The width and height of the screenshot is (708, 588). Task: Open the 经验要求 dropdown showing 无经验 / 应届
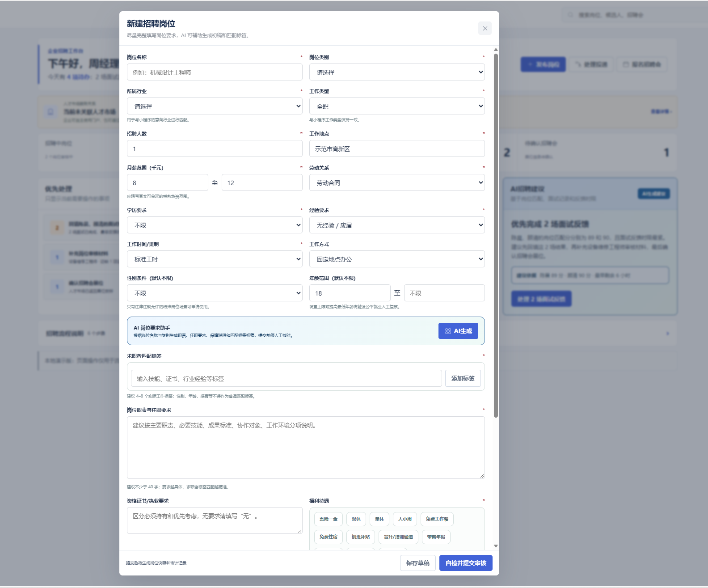397,225
